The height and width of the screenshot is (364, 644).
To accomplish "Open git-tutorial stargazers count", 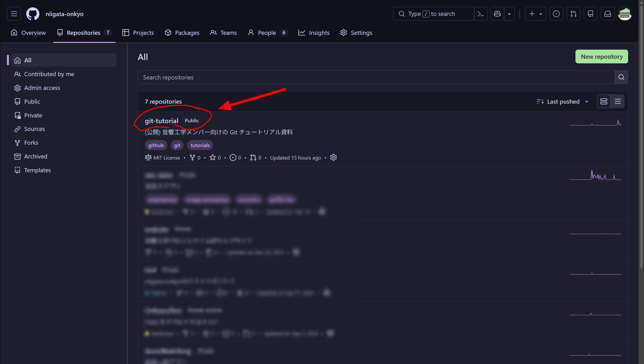I will pos(215,158).
